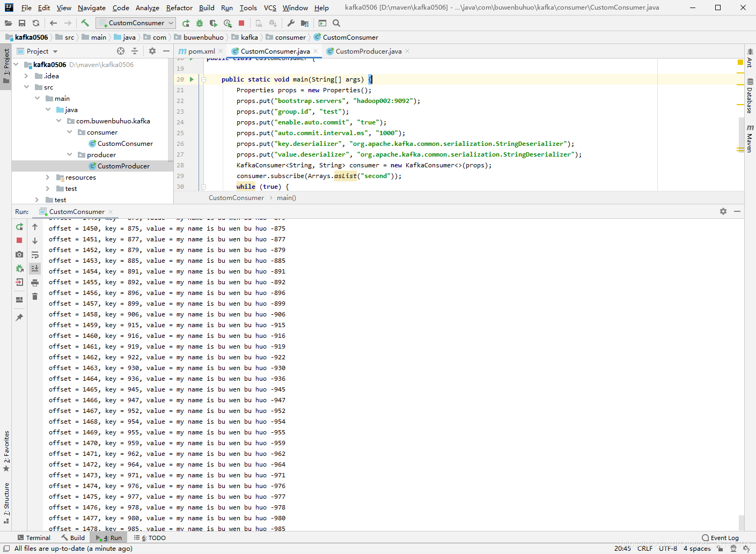Open the Terminal tool window tab
The width and height of the screenshot is (756, 554).
pyautogui.click(x=34, y=537)
